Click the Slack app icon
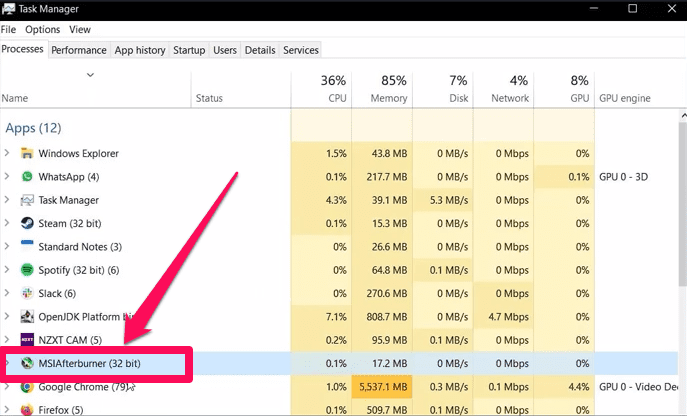Screen dimensions: 687x416 (27, 293)
